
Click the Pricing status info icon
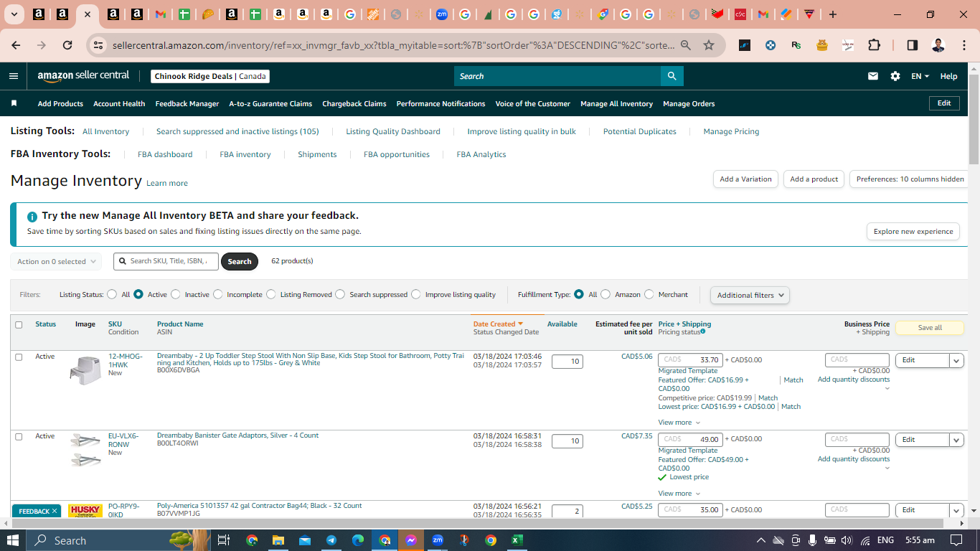[x=703, y=331]
